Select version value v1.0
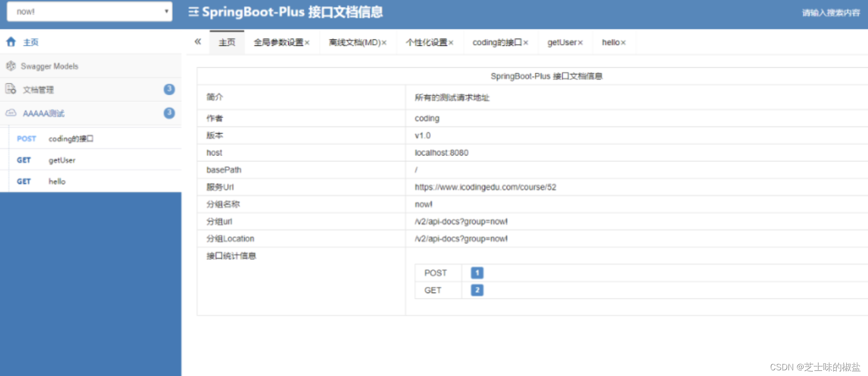The height and width of the screenshot is (376, 868). coord(423,135)
